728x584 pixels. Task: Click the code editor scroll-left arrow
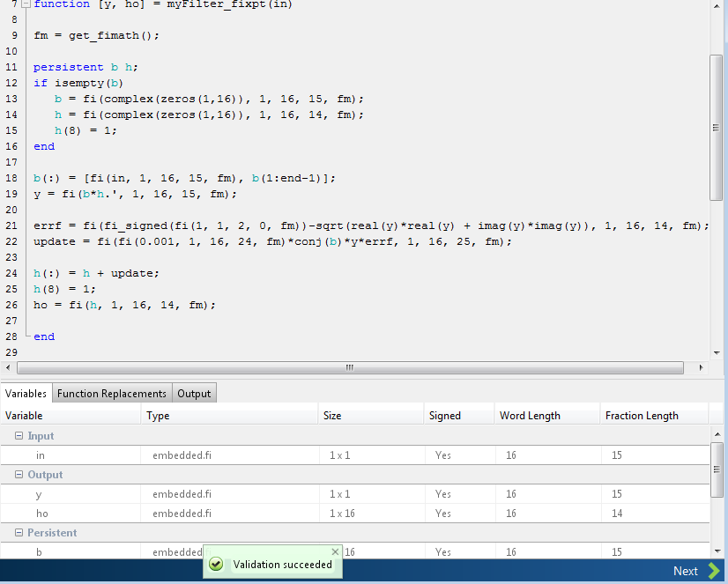(8, 367)
